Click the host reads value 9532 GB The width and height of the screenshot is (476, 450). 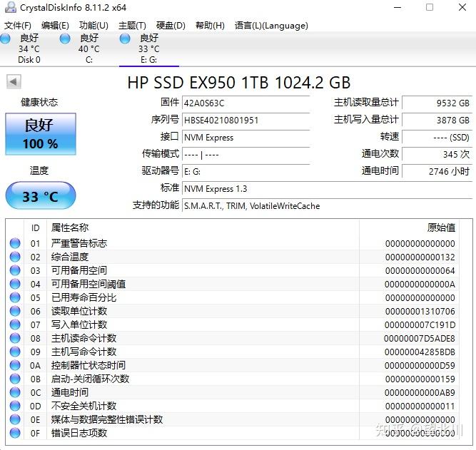click(437, 103)
